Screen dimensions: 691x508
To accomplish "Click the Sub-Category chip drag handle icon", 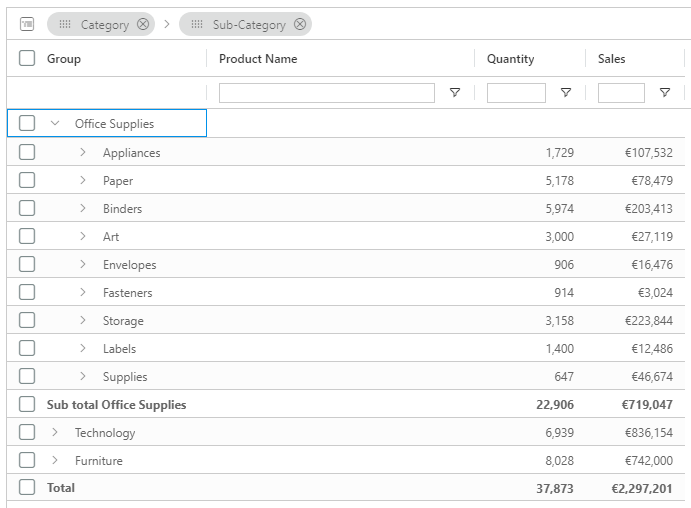I will coord(197,24).
